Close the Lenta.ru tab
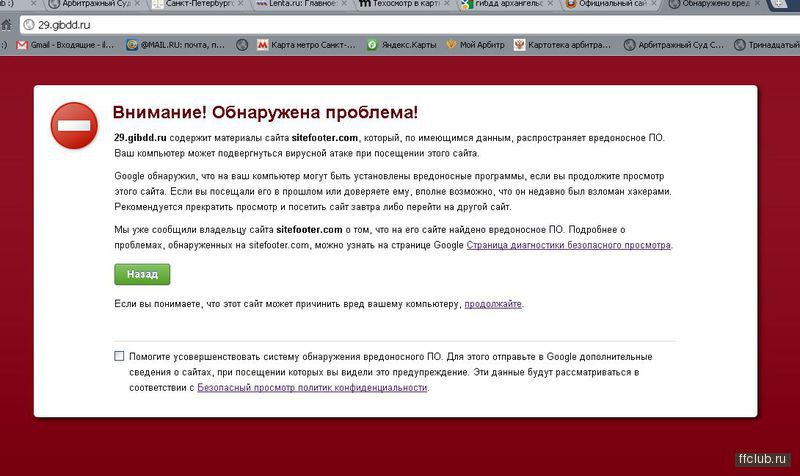 pos(344,4)
